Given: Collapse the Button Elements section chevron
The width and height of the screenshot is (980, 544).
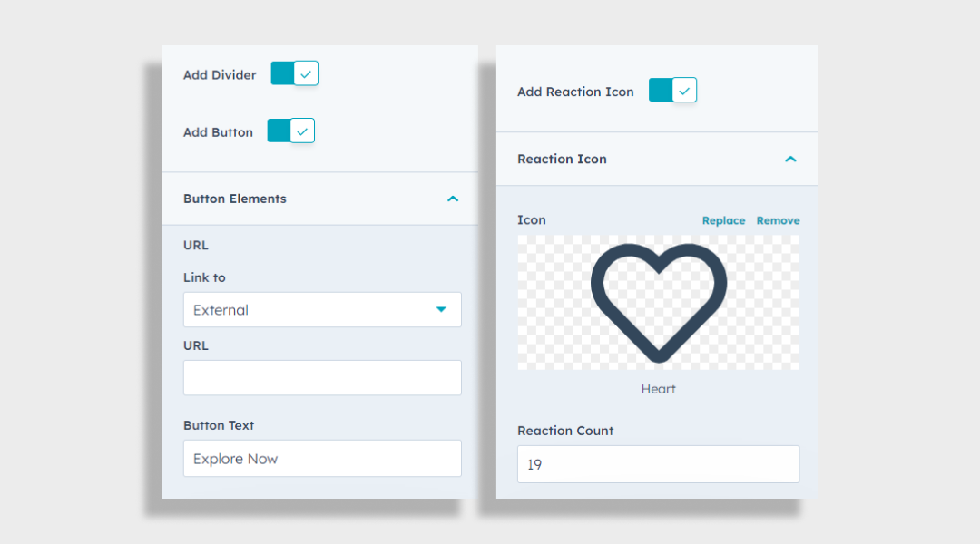Looking at the screenshot, I should coord(453,199).
